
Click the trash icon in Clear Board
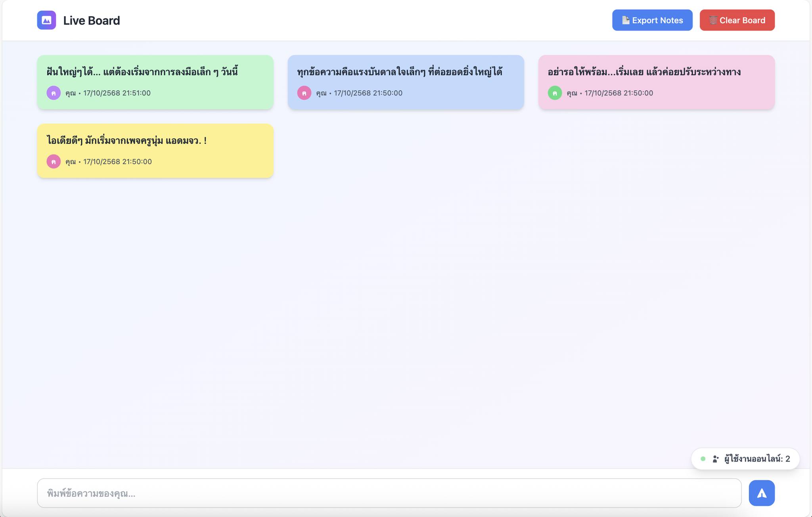coord(713,20)
